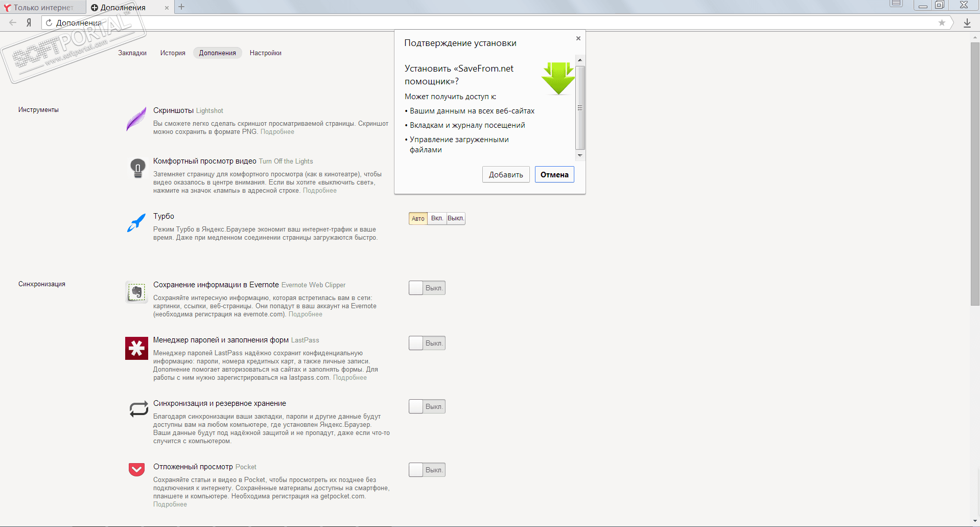The image size is (980, 527).
Task: Click the Lightshot feather icon
Action: click(x=136, y=120)
